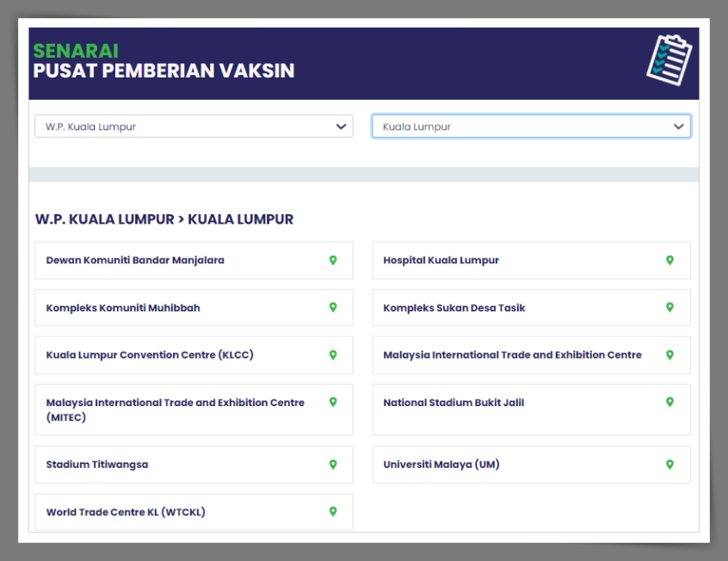Click the Senarai Pusat Pemberian Vaksin header

pyautogui.click(x=163, y=62)
